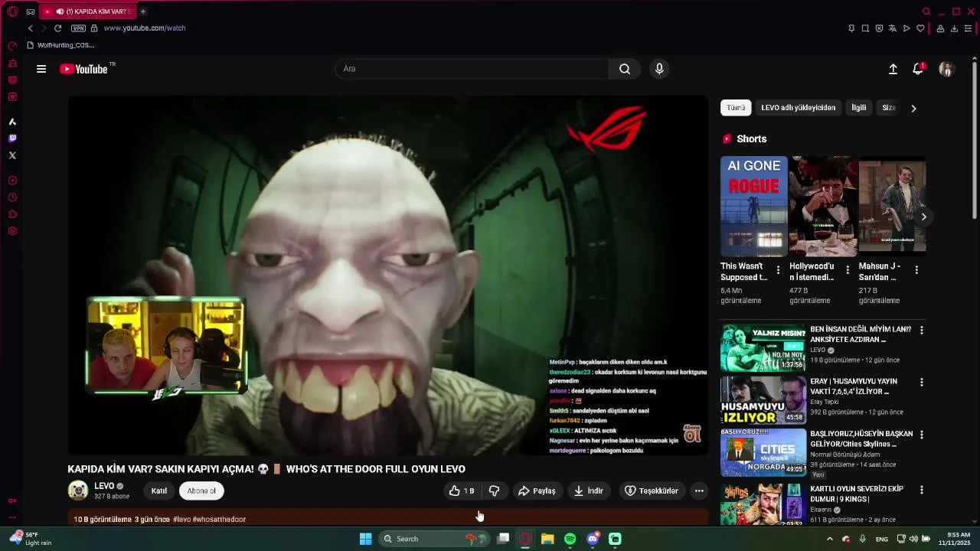Open options for BEN İNSAN DEĞİL MİYİM video
Screen dimensions: 980x551
(922, 331)
